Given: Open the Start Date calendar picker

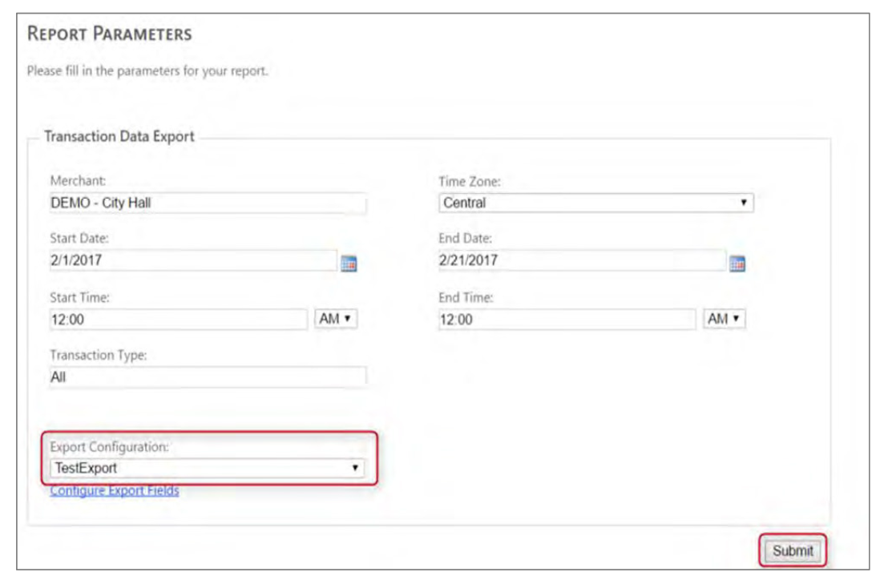Looking at the screenshot, I should pyautogui.click(x=349, y=263).
